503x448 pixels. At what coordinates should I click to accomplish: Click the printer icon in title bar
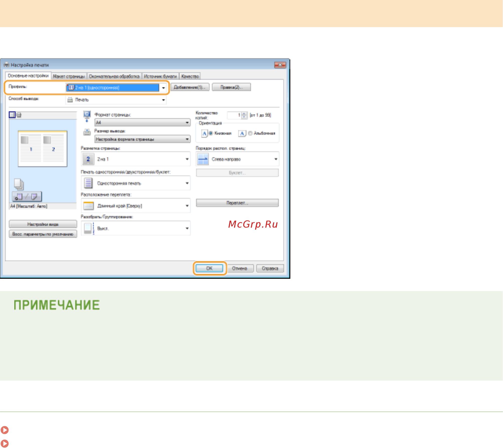[7, 65]
